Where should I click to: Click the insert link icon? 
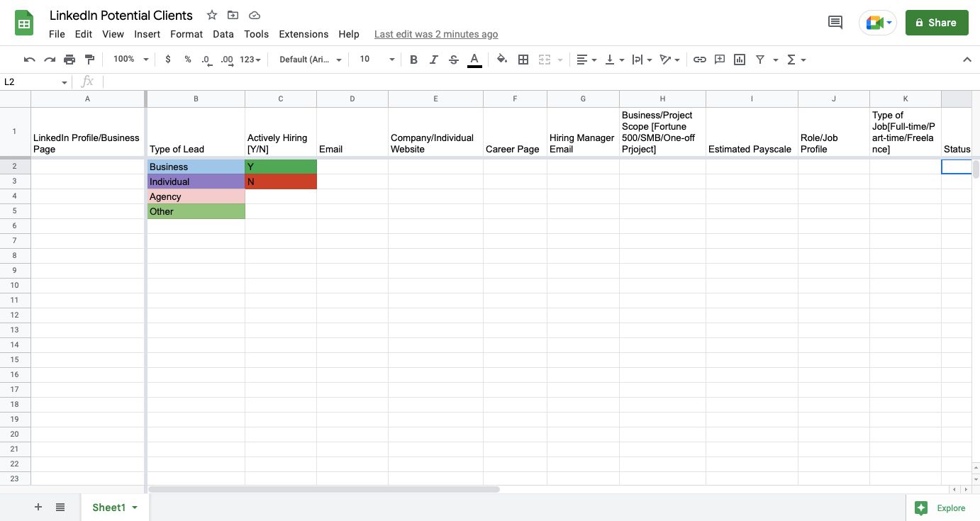coord(700,60)
